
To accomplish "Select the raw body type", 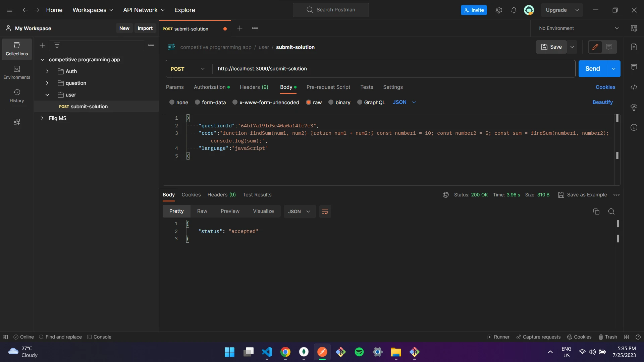I will click(309, 102).
